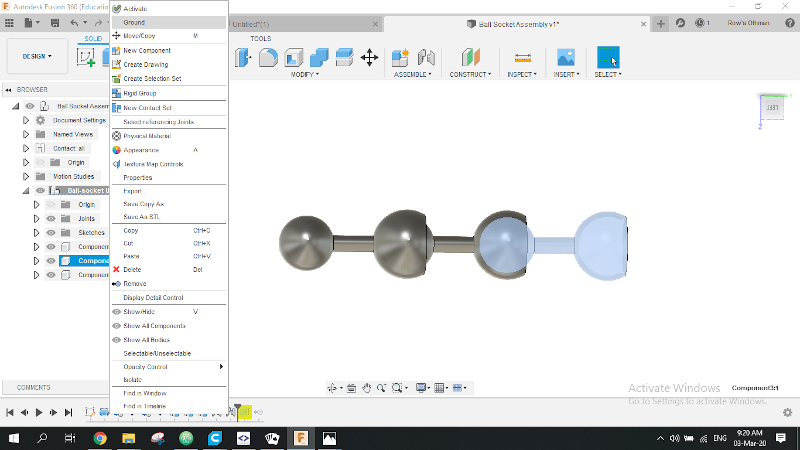
Task: Click the Zoom Window icon in the navigation bar
Action: 397,388
